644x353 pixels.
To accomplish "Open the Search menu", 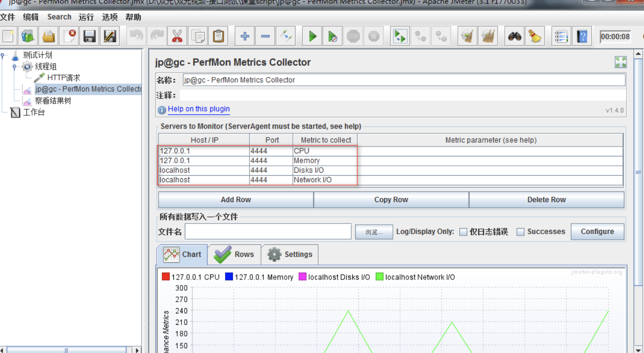I will pyautogui.click(x=59, y=17).
